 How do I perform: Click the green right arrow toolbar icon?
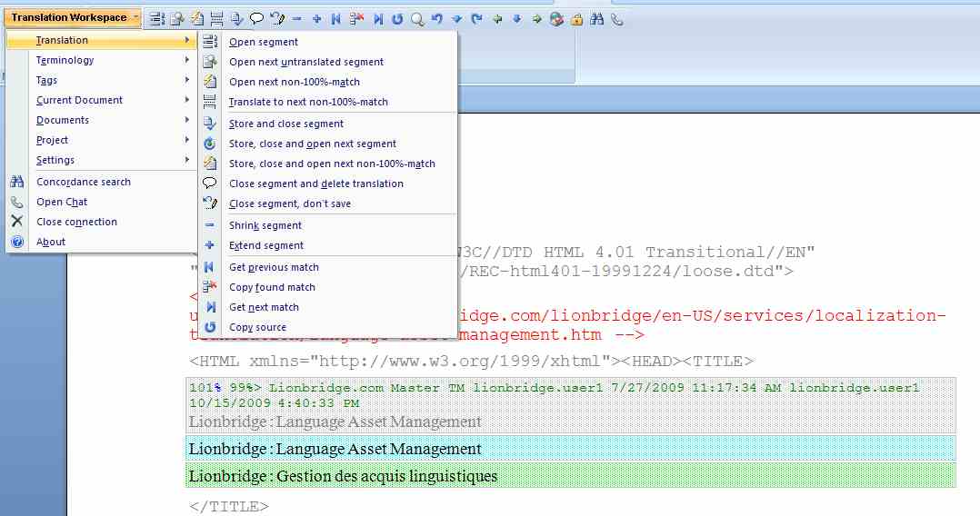click(537, 19)
